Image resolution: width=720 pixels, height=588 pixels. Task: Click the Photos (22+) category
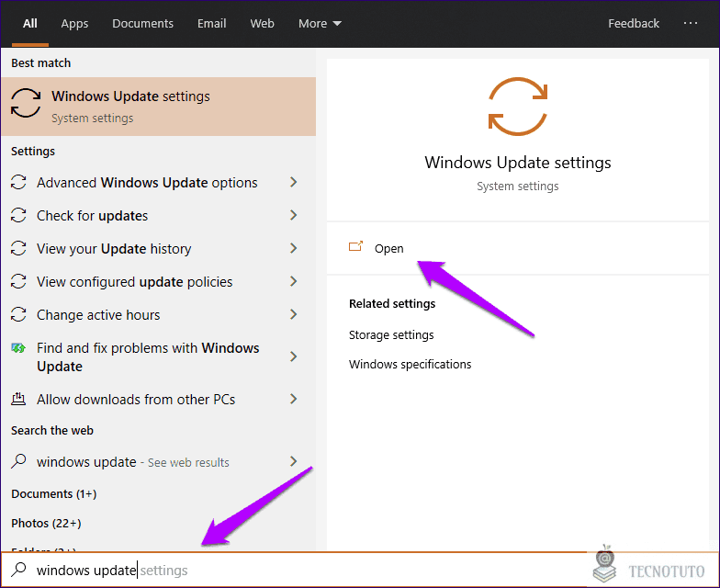[46, 524]
